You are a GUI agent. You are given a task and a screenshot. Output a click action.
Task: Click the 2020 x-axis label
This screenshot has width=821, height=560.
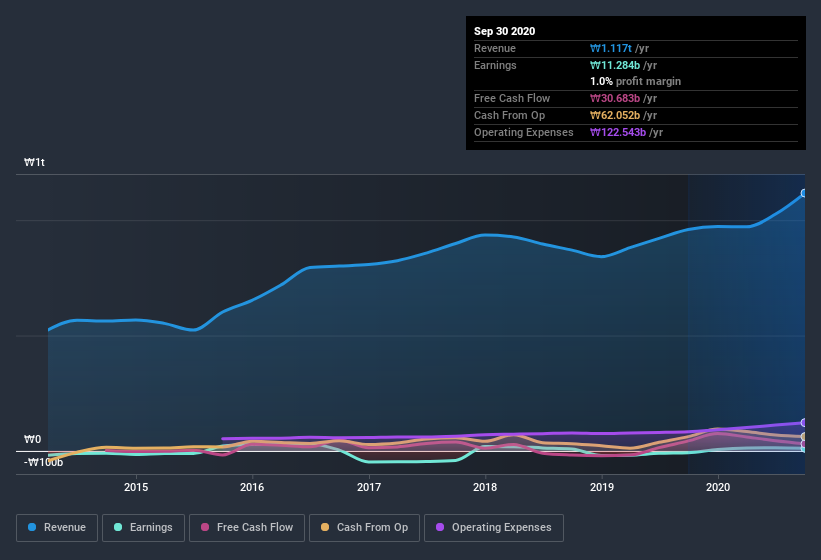(x=718, y=487)
